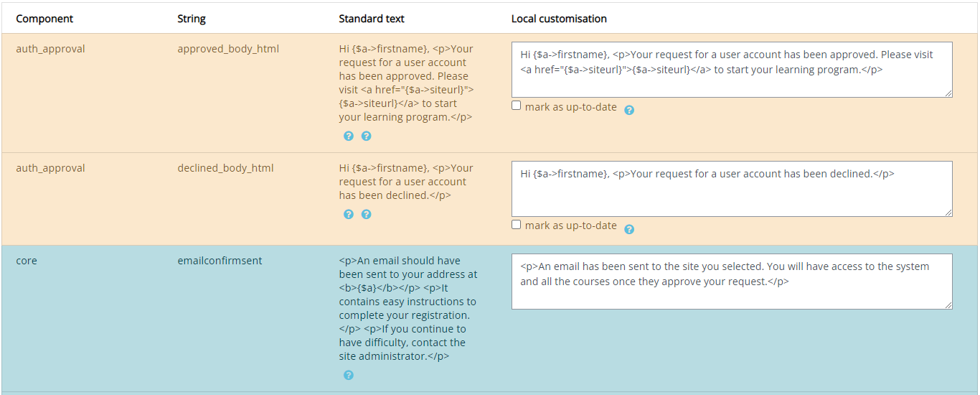
Task: Click resize handle of emailconfirmsent textarea
Action: (948, 305)
